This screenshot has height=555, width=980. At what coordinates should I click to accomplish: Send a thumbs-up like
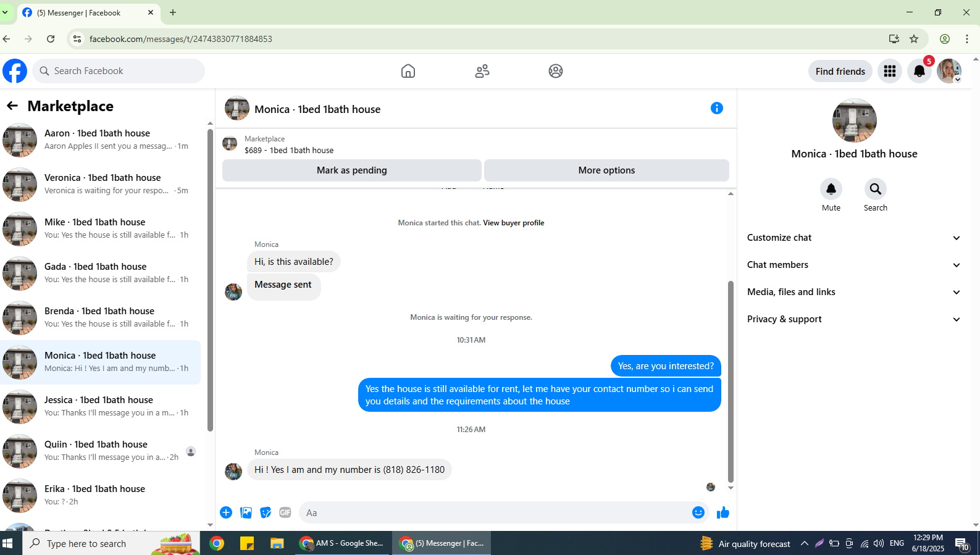point(723,512)
